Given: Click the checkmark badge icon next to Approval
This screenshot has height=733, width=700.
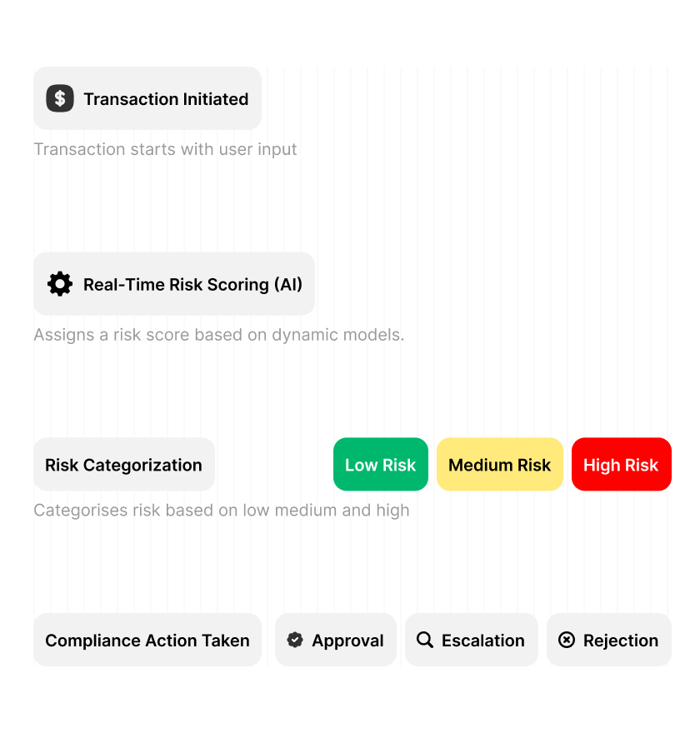Looking at the screenshot, I should pyautogui.click(x=295, y=640).
